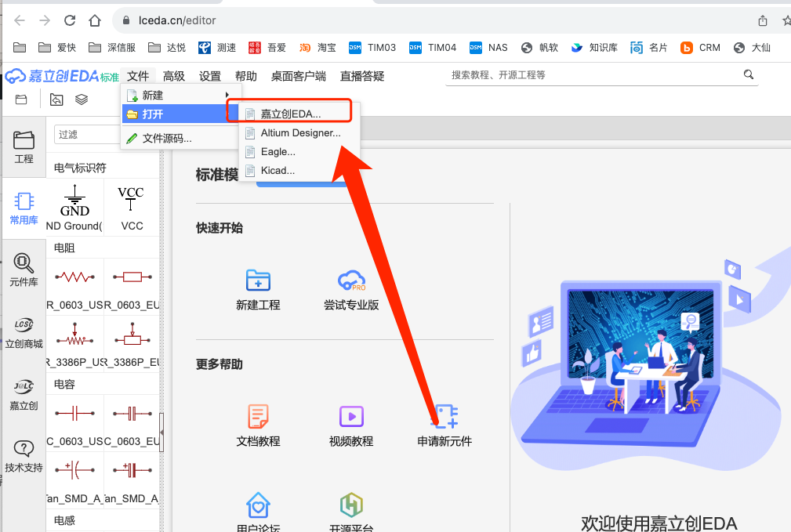791x532 pixels.
Task: Open a Kicad... file
Action: click(299, 171)
